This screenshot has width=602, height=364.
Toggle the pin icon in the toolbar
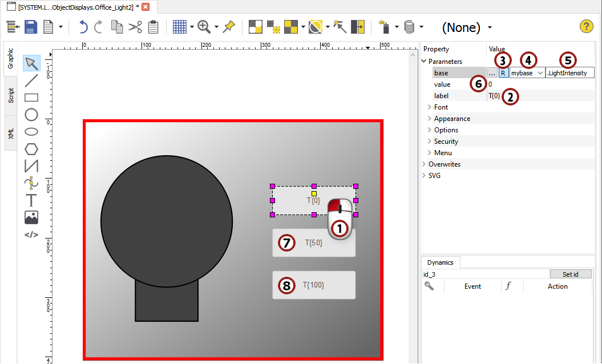pos(229,27)
